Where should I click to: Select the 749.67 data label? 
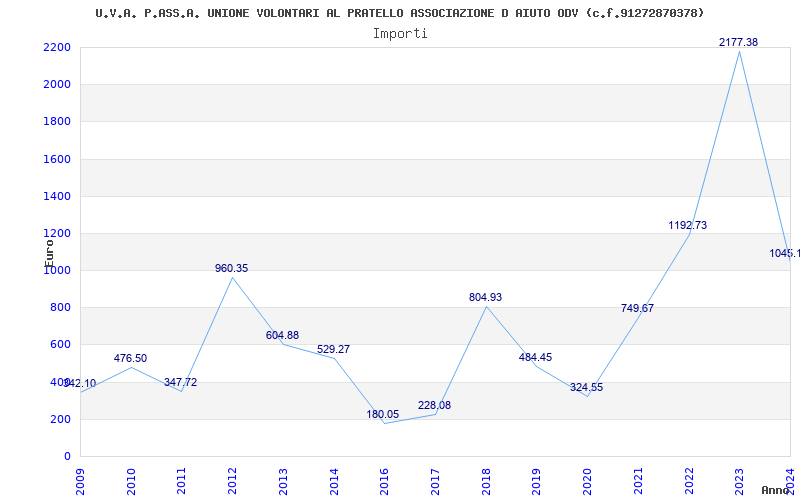click(637, 308)
